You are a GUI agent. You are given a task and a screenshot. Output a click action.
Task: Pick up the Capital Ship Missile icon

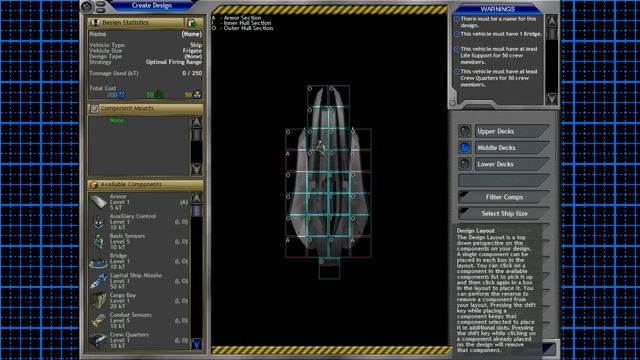point(98,281)
